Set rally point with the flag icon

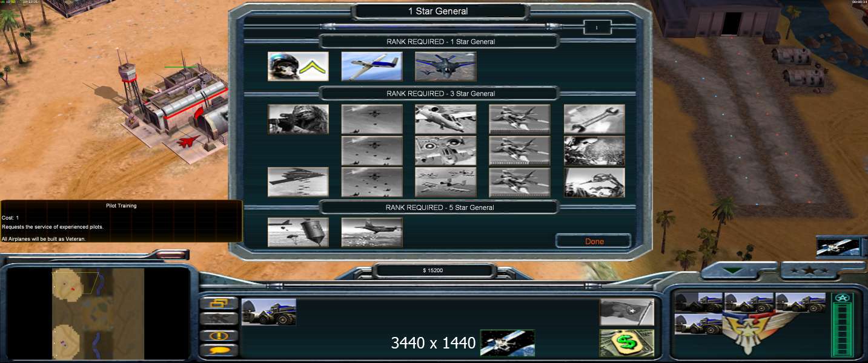coord(627,312)
